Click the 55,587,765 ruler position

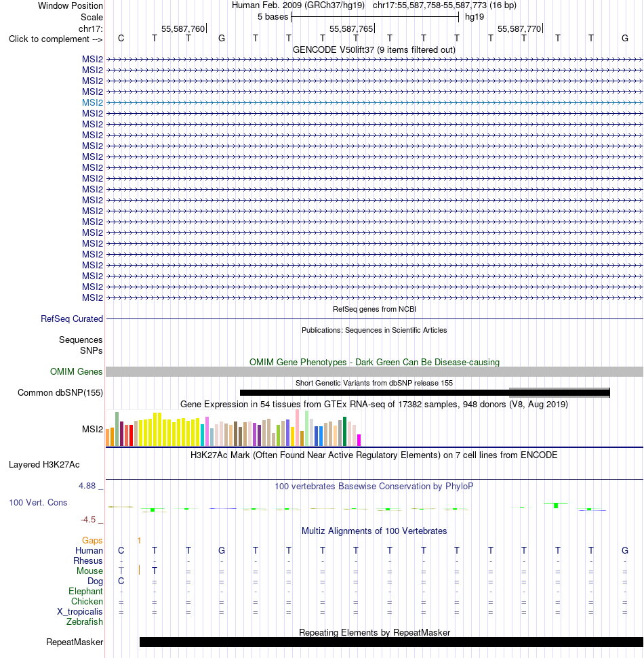[x=351, y=28]
